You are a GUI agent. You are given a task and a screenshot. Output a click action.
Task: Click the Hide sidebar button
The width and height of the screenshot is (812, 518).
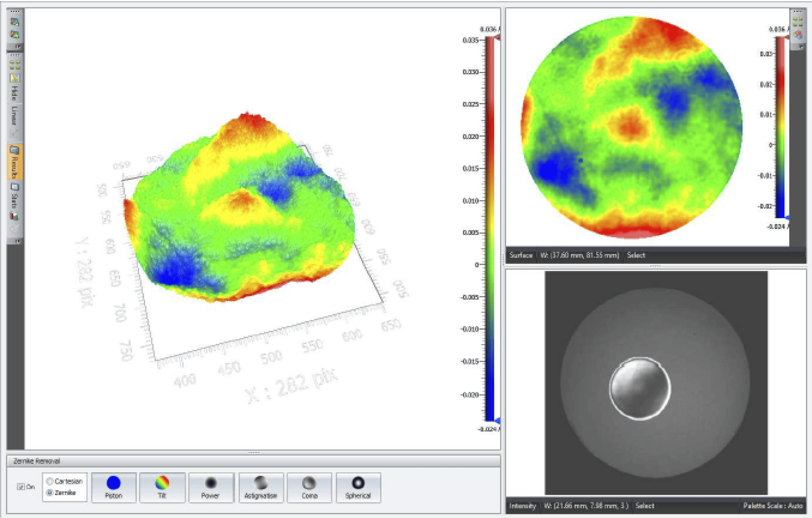15,93
